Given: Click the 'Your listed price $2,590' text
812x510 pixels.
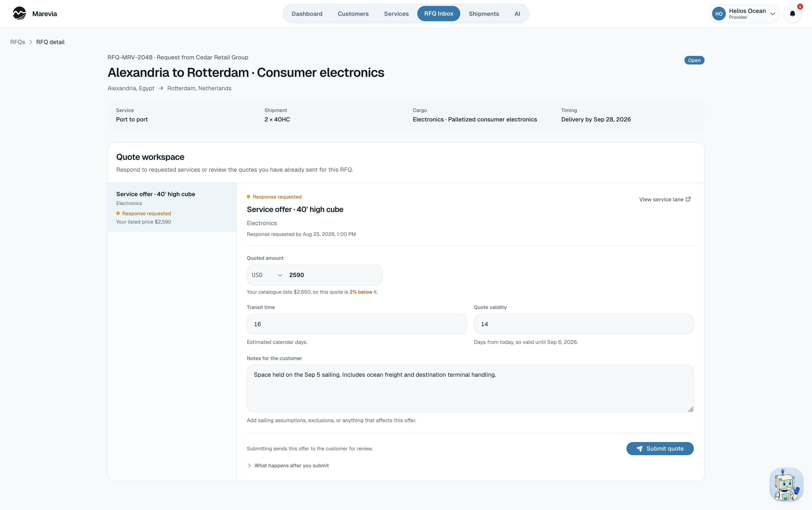Looking at the screenshot, I should pos(144,222).
